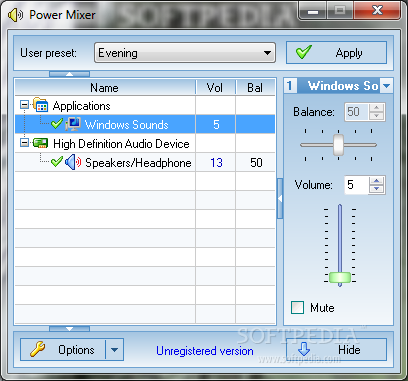Decrease Volume with spinner down arrow
Image resolution: width=408 pixels, height=381 pixels.
point(377,189)
